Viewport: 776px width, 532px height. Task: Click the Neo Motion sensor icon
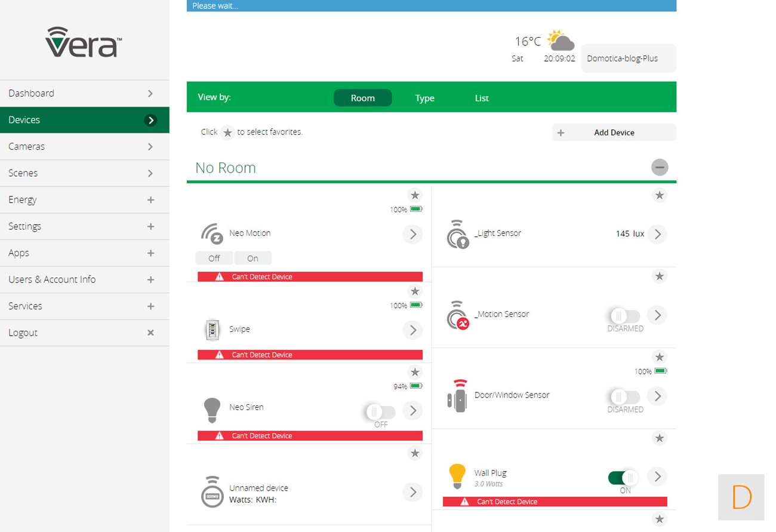point(212,233)
